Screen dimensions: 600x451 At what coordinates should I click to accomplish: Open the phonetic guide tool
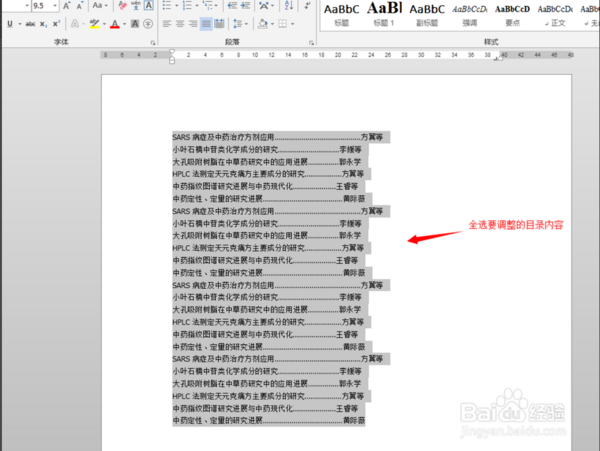click(x=135, y=5)
